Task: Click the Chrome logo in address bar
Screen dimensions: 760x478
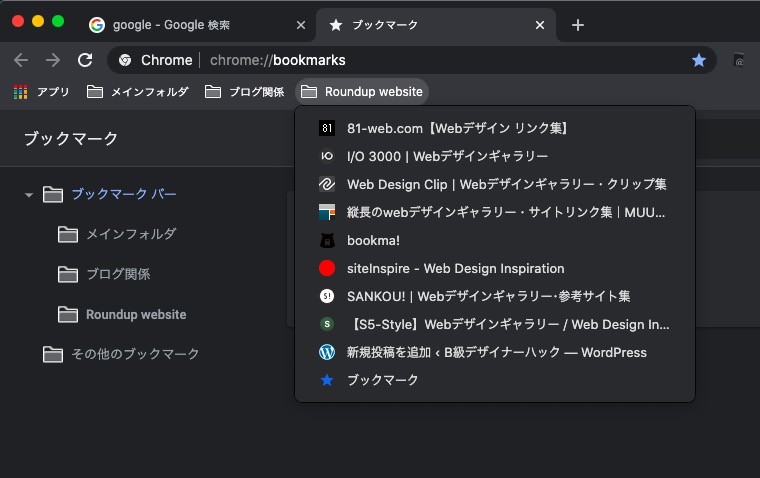Action: pos(125,60)
